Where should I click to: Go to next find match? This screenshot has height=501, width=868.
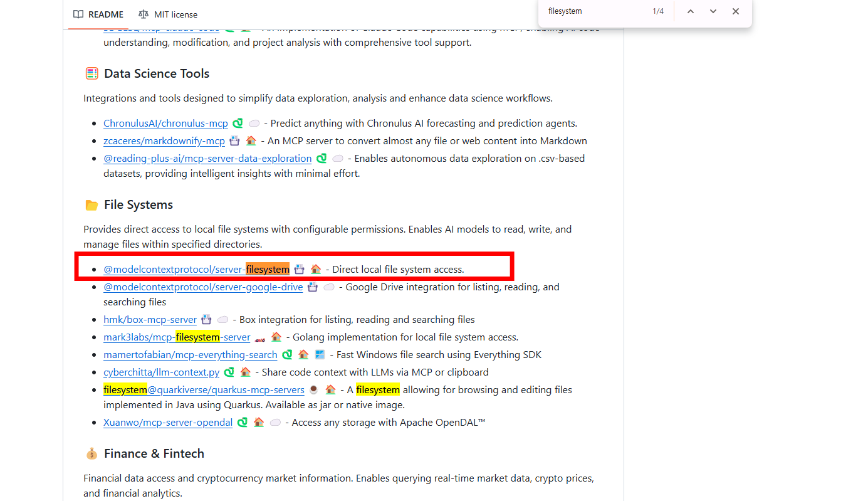(x=713, y=11)
